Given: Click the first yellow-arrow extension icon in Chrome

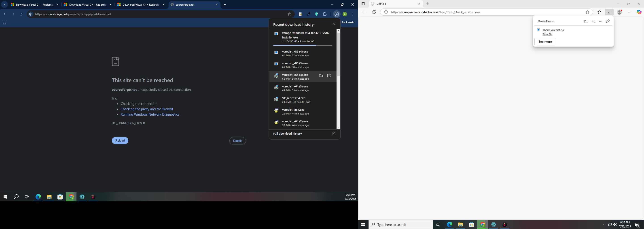Looking at the screenshot, I should 300,14.
